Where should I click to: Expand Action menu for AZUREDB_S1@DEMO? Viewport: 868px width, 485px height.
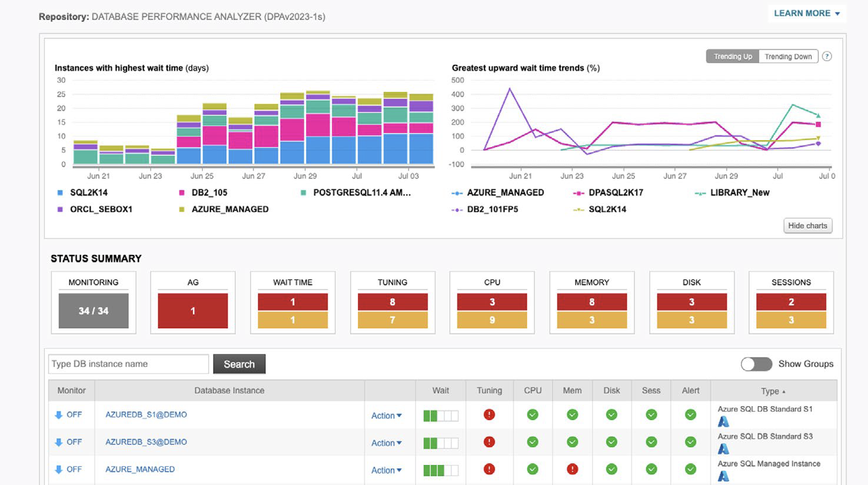click(386, 416)
